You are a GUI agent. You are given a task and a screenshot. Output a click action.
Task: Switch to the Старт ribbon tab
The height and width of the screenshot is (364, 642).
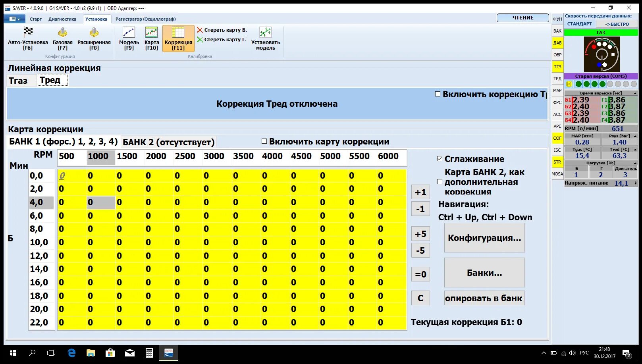tap(35, 19)
